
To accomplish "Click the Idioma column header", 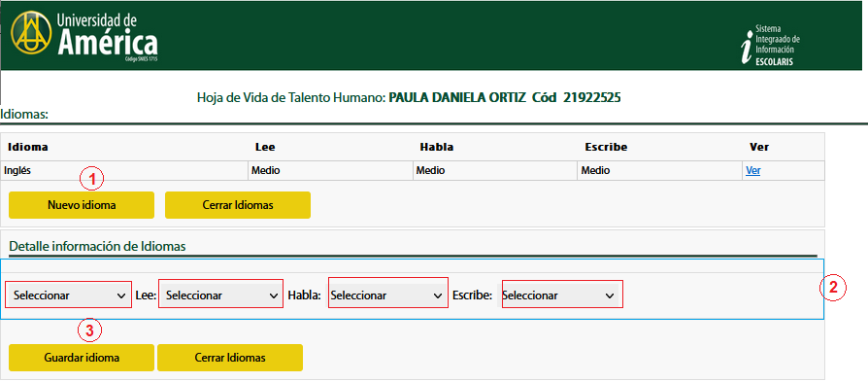I will click(x=28, y=147).
